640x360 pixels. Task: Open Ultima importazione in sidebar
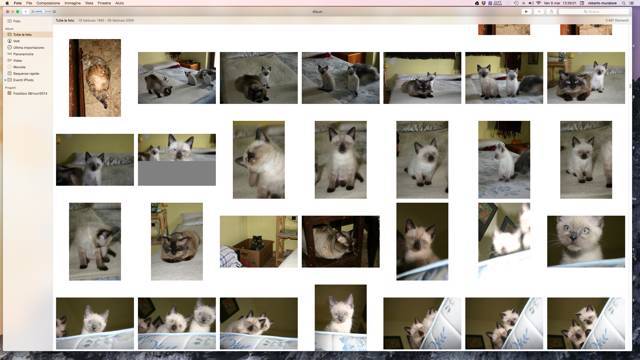(28, 47)
